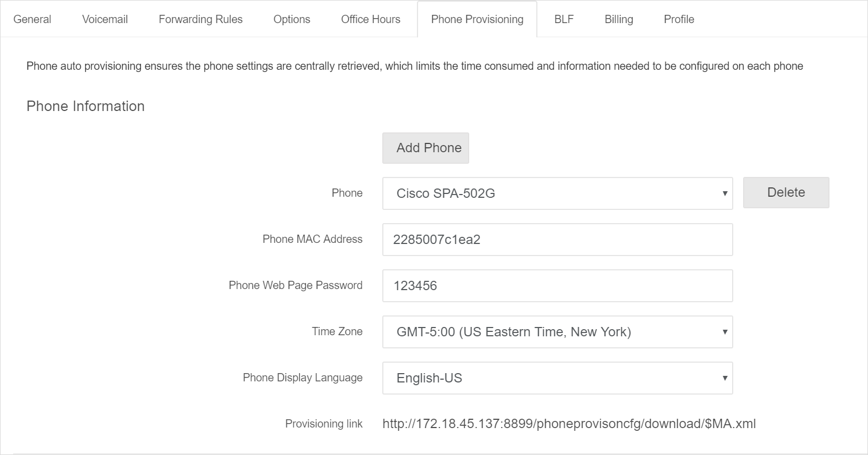Go to Forwarding Rules tab
Image resolution: width=868 pixels, height=455 pixels.
point(201,19)
